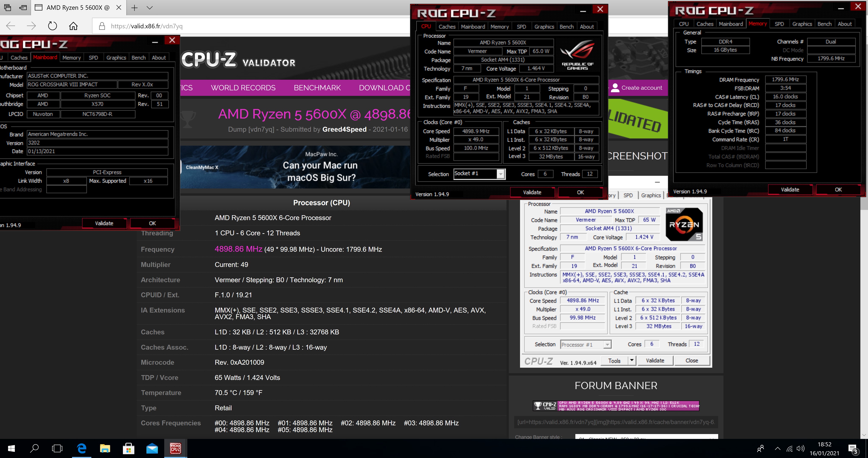Click the browser Forward arrow icon
Screen dimensions: 868x458
[x=31, y=26]
